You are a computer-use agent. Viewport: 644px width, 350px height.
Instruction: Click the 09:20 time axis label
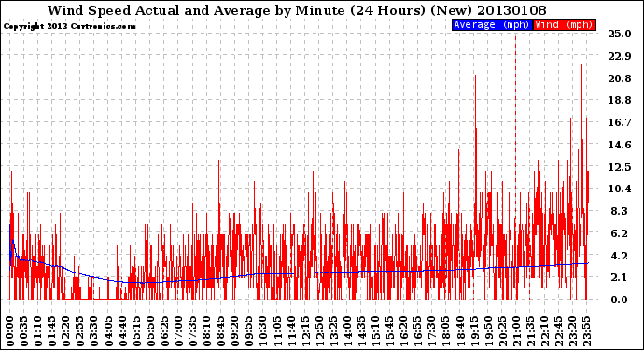(x=234, y=331)
